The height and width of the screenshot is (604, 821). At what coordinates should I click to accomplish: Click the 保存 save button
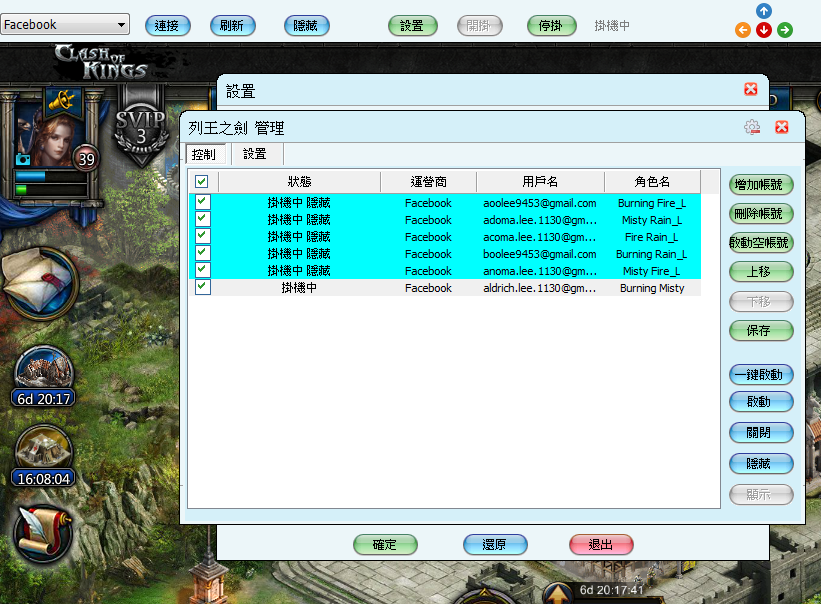[761, 330]
